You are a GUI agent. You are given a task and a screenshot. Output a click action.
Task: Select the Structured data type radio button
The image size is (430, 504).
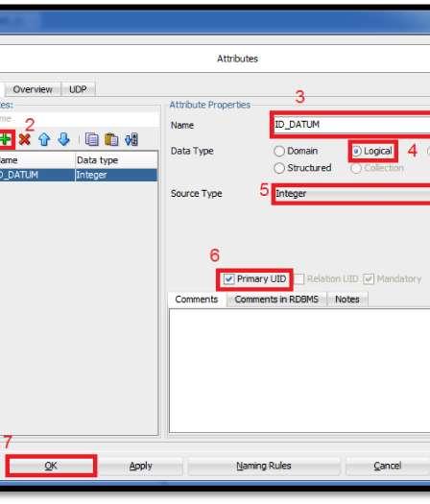[x=279, y=168]
